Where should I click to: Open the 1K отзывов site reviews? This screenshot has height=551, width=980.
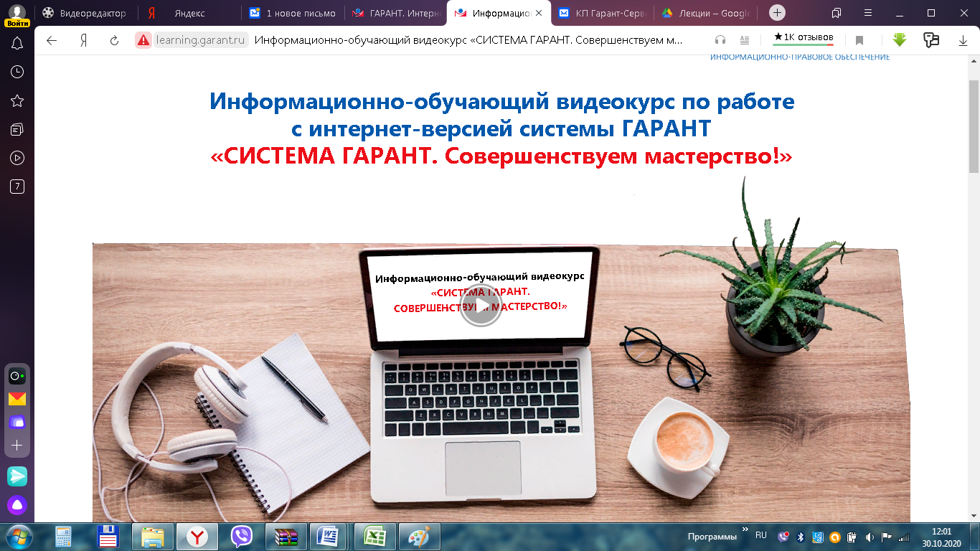(x=804, y=37)
